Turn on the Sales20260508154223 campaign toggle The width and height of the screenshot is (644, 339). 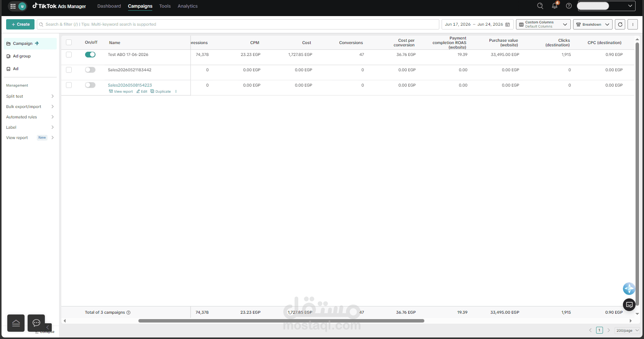coord(90,85)
